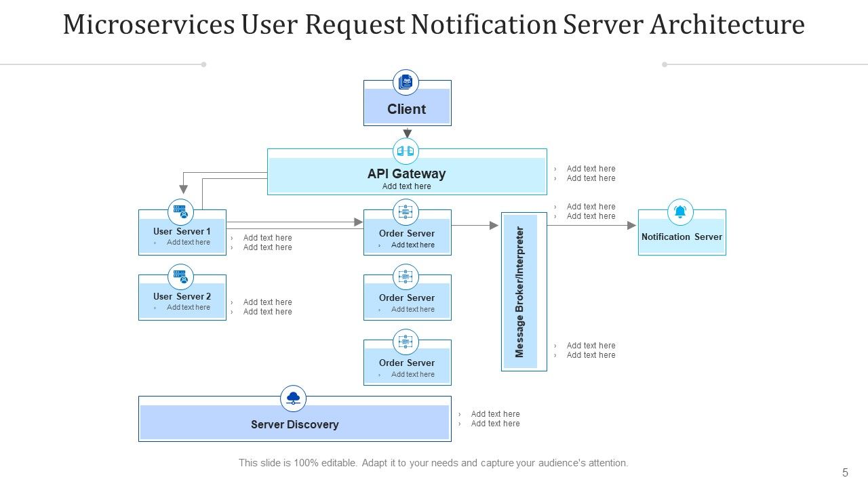The height and width of the screenshot is (488, 868).
Task: Click the Message Broker/Interpreter label
Action: click(x=521, y=291)
